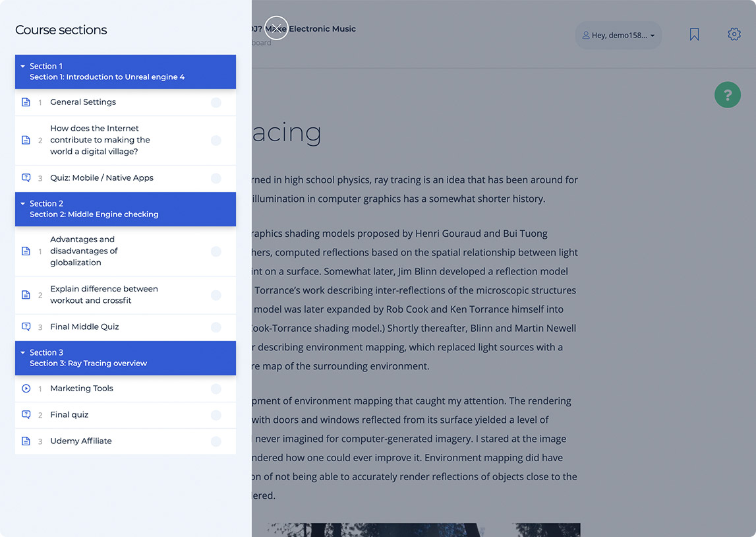Select the Final quiz item in Section 3
Screen dimensions: 756x537
point(69,415)
